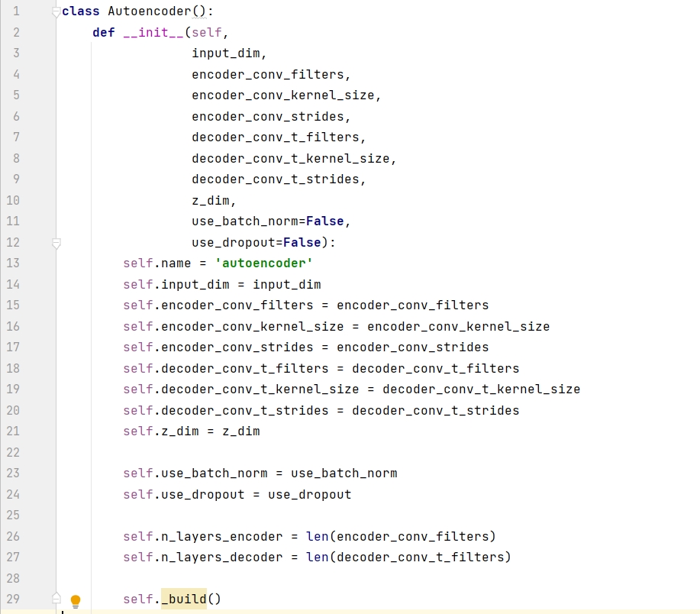Image resolution: width=700 pixels, height=614 pixels.
Task: Click line number 29 in the gutter
Action: tap(13, 599)
